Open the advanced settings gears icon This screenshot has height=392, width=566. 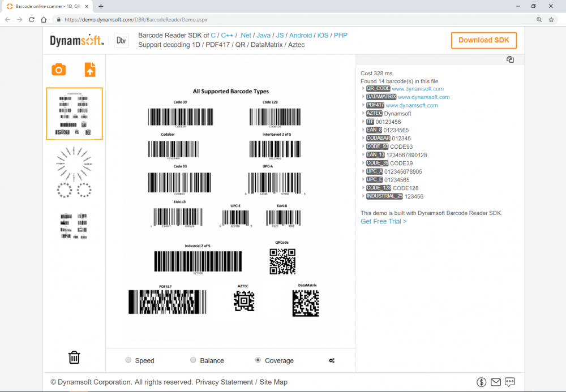pos(332,360)
